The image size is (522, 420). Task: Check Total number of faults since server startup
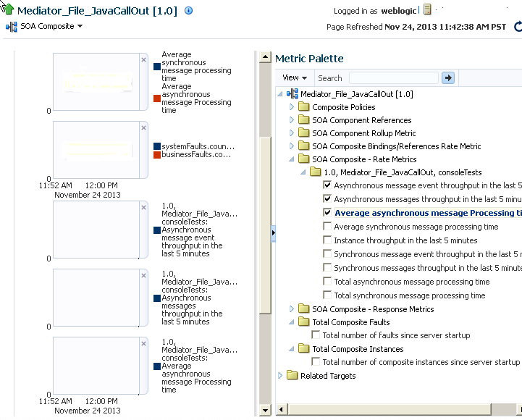coord(316,335)
